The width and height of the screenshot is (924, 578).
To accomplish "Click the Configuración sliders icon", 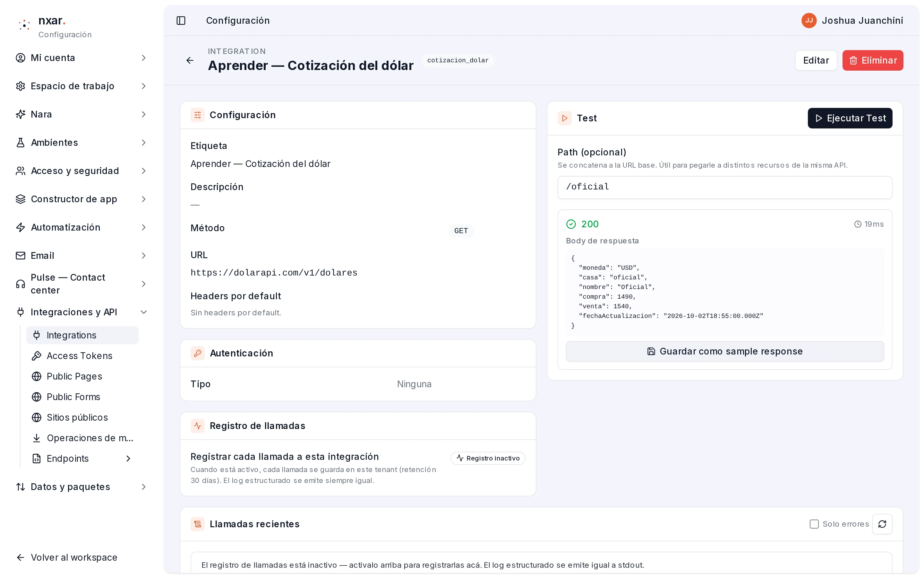I will click(x=198, y=115).
